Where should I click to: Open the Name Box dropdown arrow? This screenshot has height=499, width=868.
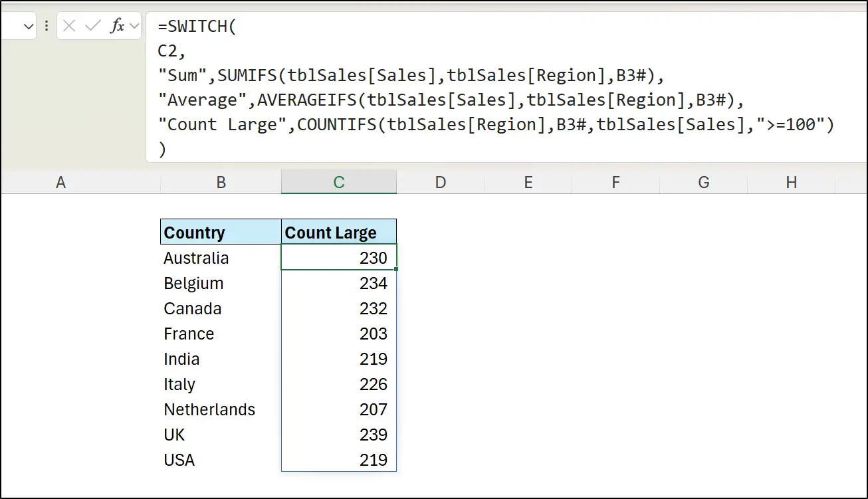pyautogui.click(x=28, y=26)
